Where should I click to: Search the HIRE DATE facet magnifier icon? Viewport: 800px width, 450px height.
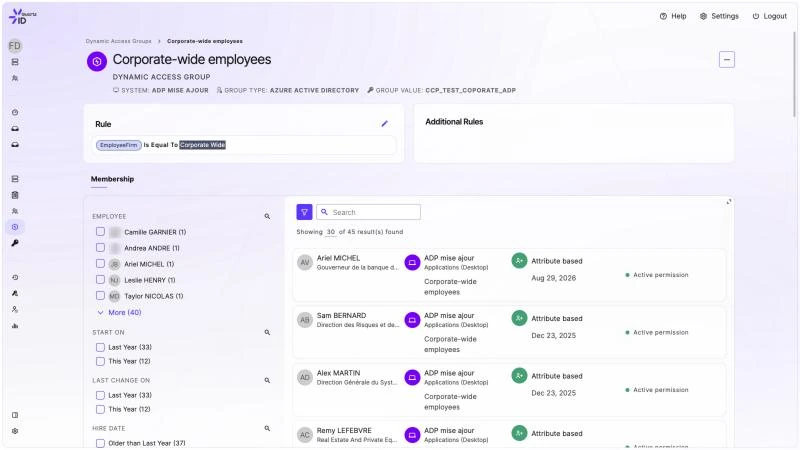pyautogui.click(x=267, y=428)
